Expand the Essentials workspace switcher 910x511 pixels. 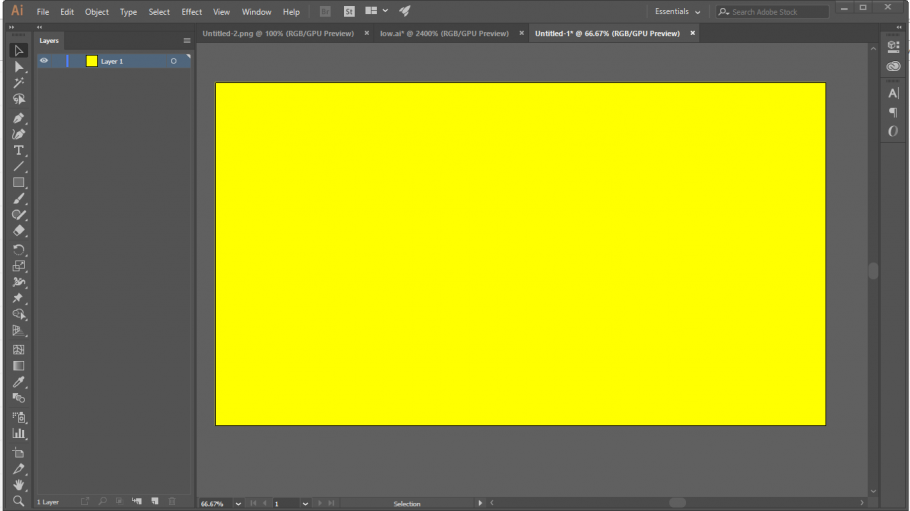[677, 12]
